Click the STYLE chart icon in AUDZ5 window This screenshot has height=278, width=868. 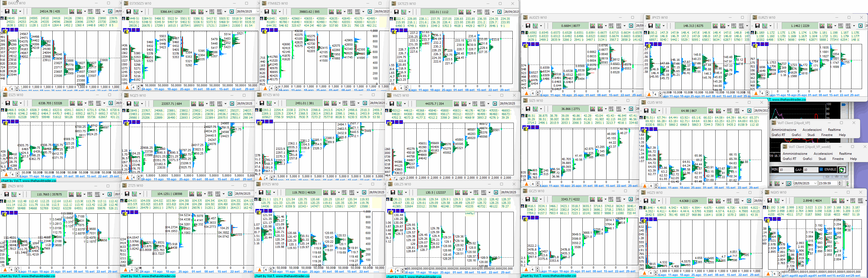click(x=601, y=26)
